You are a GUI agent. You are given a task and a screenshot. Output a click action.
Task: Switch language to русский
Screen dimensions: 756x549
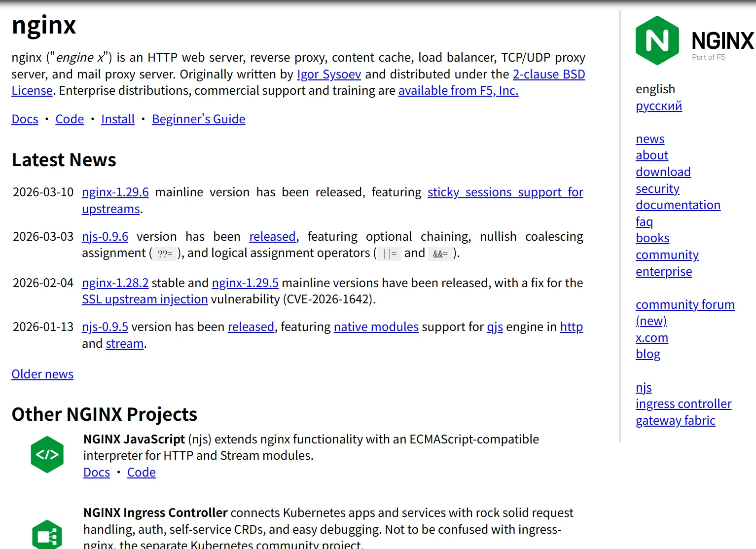point(658,106)
